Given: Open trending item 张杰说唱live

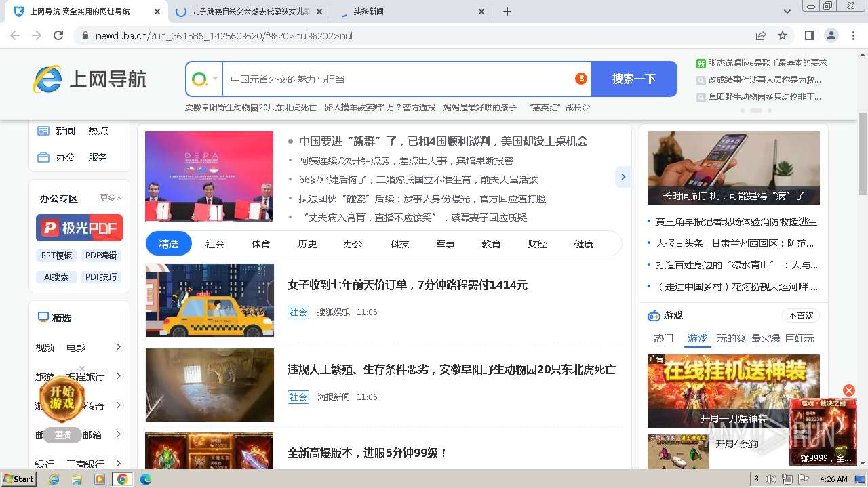Looking at the screenshot, I should [x=768, y=63].
